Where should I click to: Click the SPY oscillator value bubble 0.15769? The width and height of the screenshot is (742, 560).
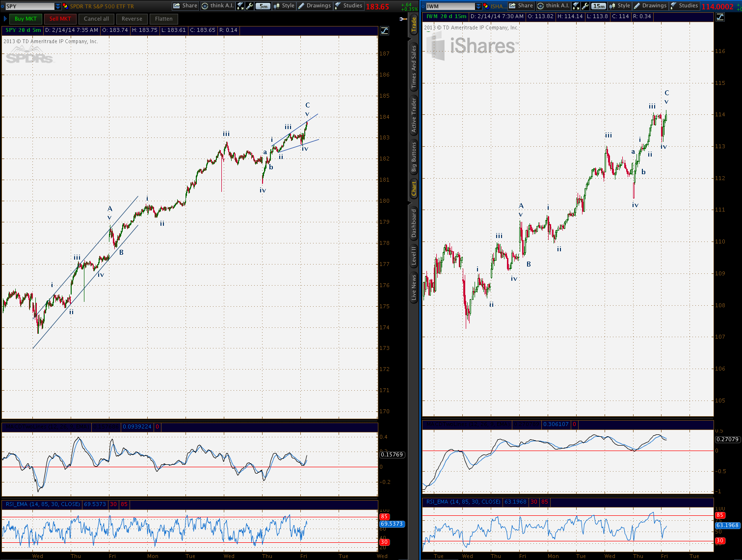click(x=392, y=454)
